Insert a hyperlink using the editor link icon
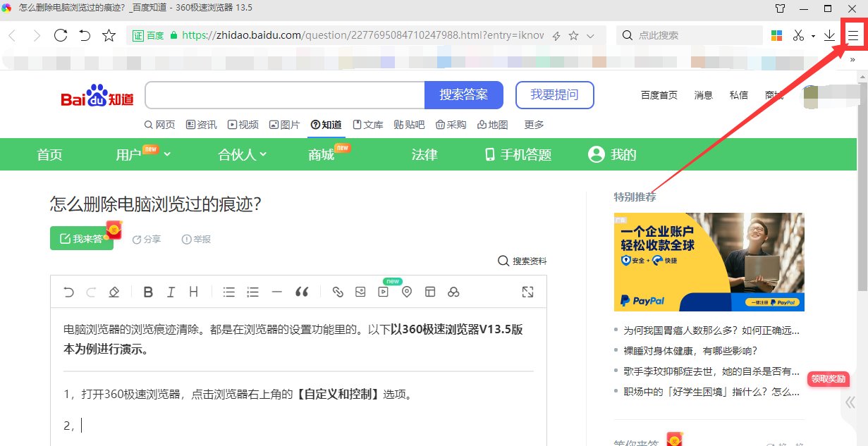 [338, 291]
